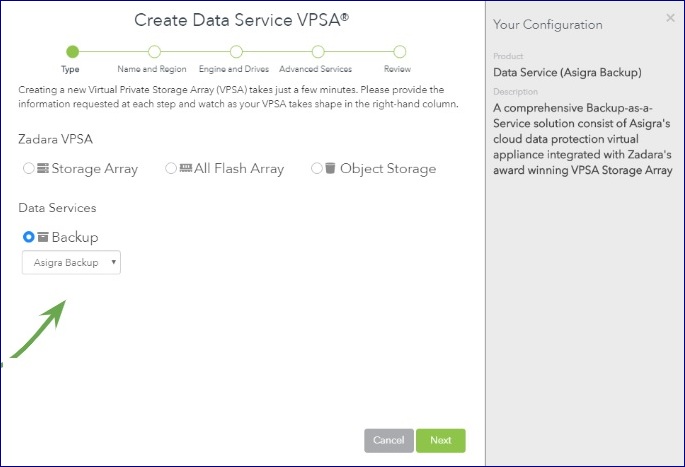Open the Asigra Backup dropdown
Screen dimensions: 685x467
tap(71, 262)
